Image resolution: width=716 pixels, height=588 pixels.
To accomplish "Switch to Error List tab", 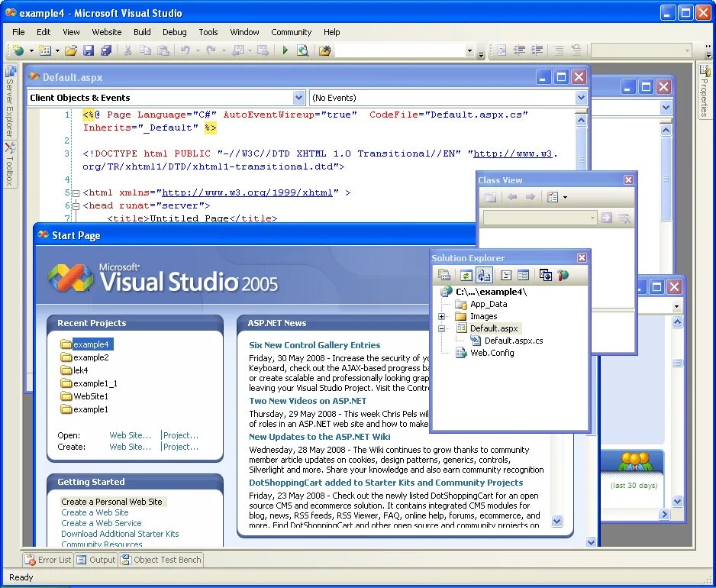I will click(48, 560).
